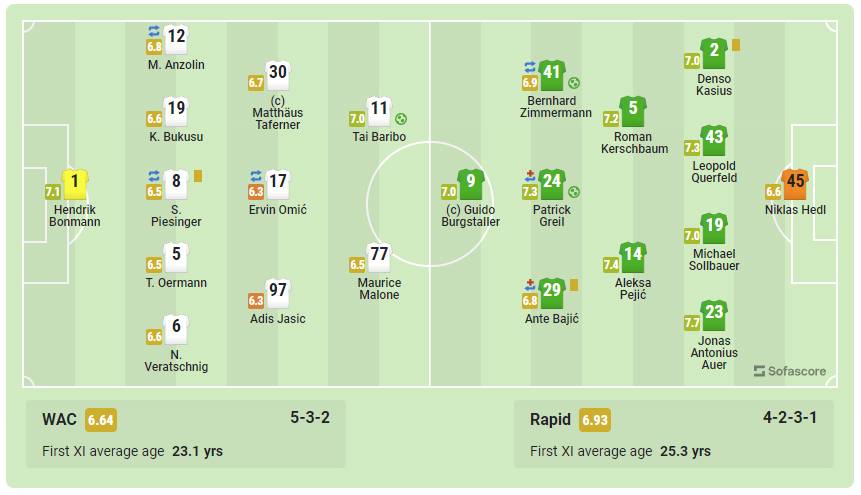Click WAC team rating badge 6.64
Screen dimensions: 861x495
pyautogui.click(x=101, y=420)
